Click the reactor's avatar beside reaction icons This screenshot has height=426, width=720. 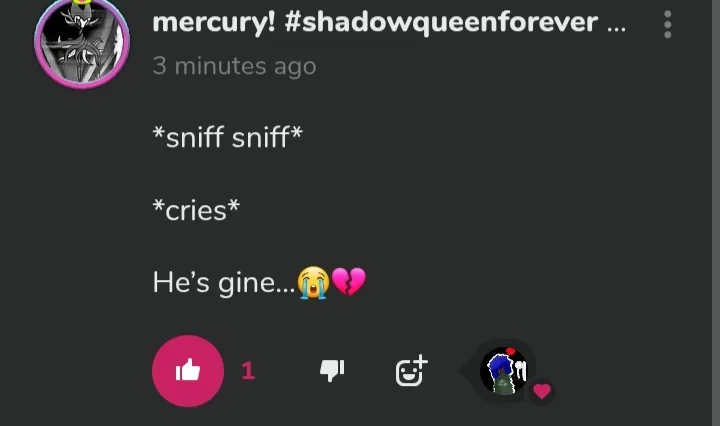click(x=504, y=371)
